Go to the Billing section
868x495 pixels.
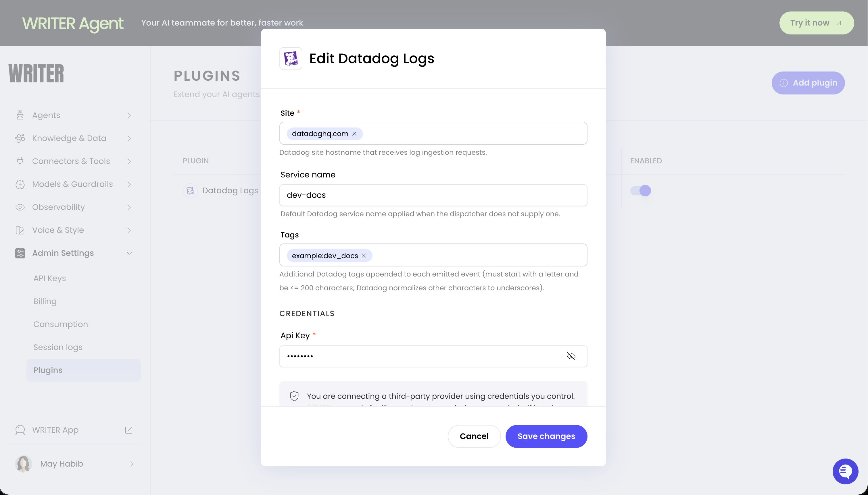coord(45,301)
